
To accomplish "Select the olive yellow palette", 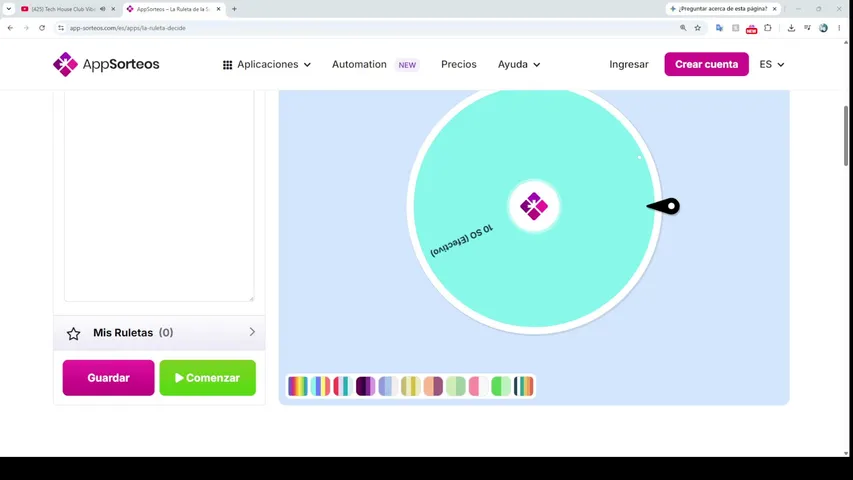I will 411,386.
